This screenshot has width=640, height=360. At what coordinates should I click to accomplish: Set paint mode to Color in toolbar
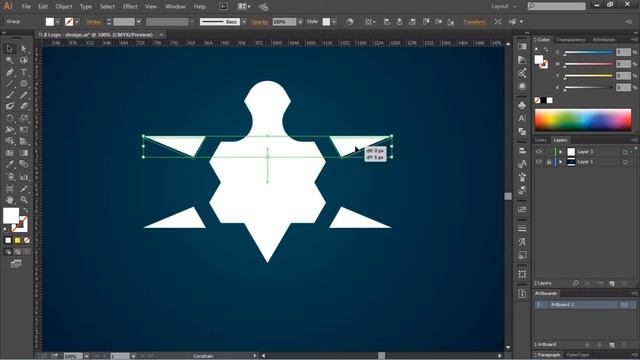coord(8,240)
